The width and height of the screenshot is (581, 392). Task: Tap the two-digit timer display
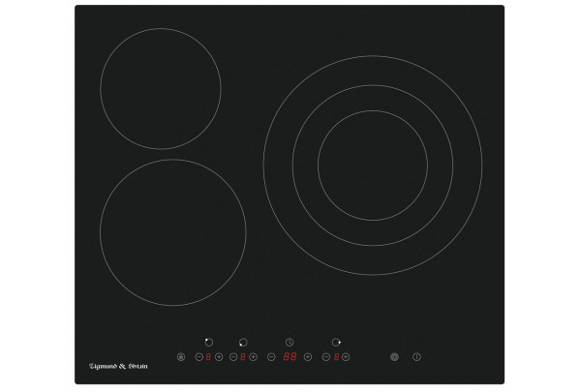pyautogui.click(x=290, y=357)
